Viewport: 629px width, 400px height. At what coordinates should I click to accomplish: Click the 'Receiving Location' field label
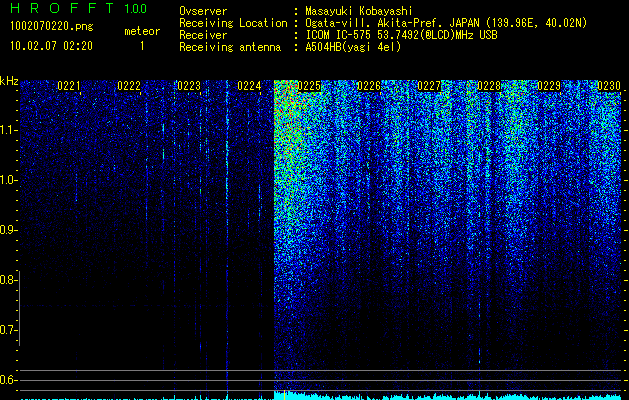pos(233,23)
